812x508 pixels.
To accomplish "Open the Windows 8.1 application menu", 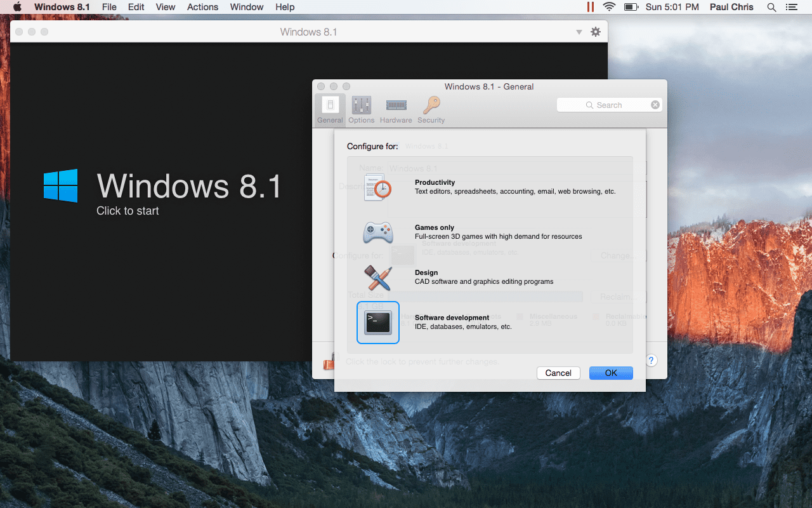I will (x=62, y=7).
